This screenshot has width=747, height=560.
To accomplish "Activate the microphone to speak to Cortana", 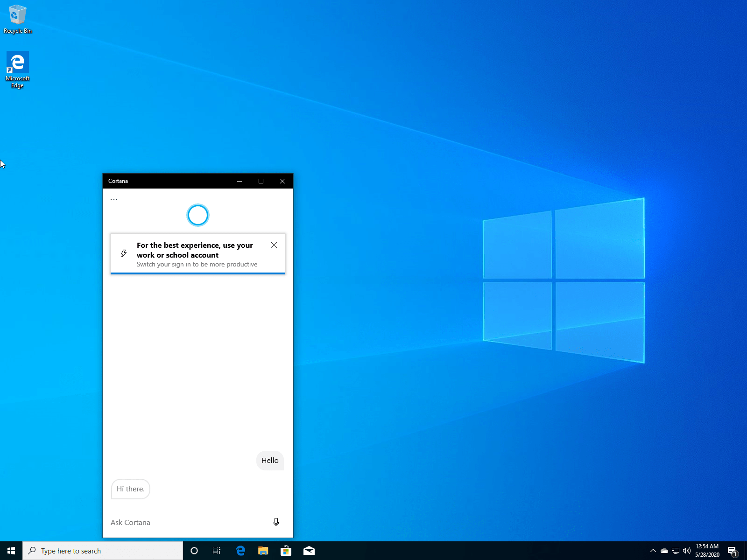I will pos(276,522).
